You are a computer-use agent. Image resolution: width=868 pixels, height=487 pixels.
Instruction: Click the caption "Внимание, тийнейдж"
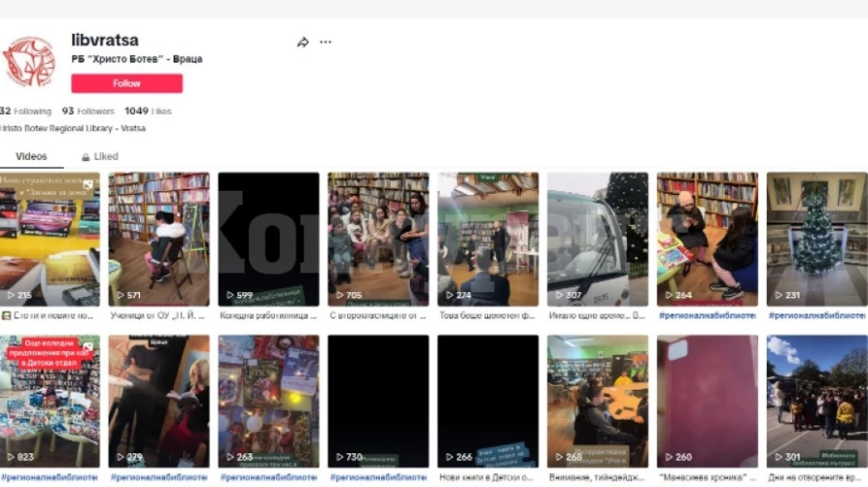click(597, 477)
